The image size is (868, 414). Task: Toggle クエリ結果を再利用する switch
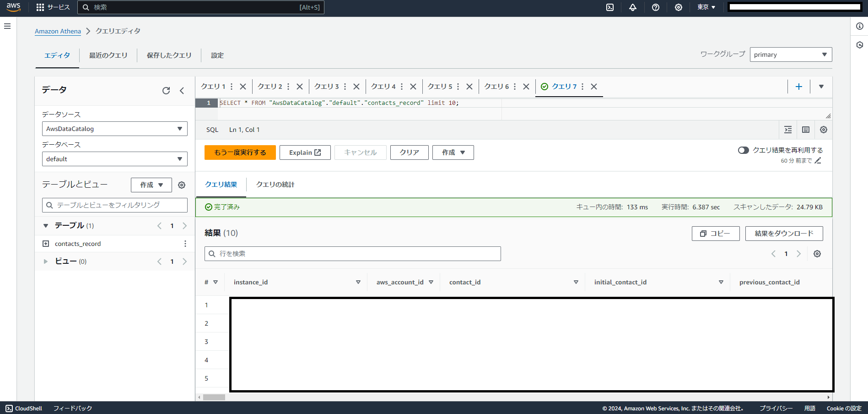pyautogui.click(x=744, y=150)
